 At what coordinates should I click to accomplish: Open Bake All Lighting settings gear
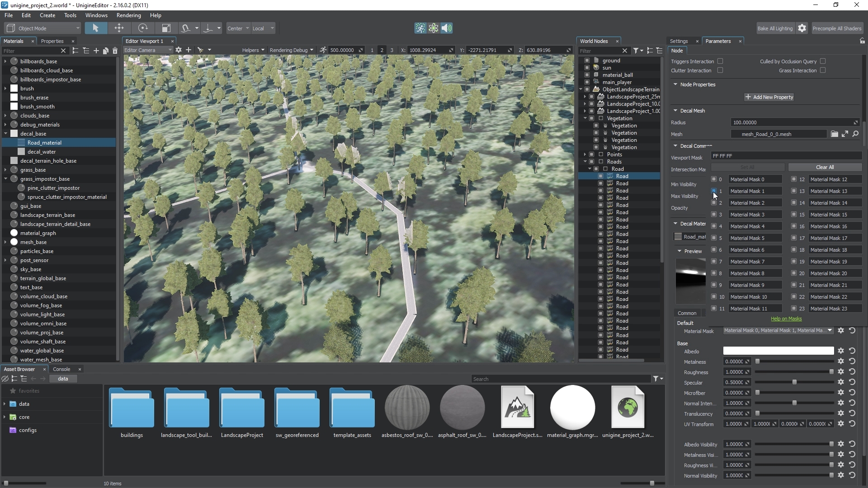802,28
